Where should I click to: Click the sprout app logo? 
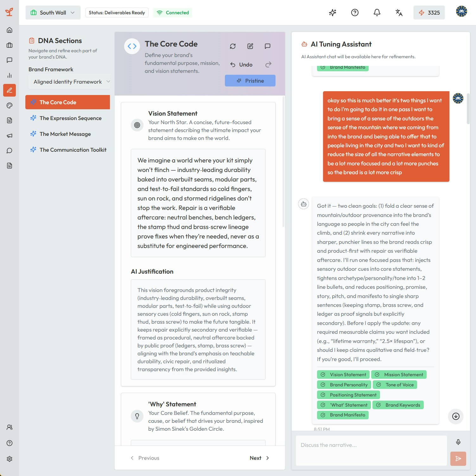coord(9,12)
